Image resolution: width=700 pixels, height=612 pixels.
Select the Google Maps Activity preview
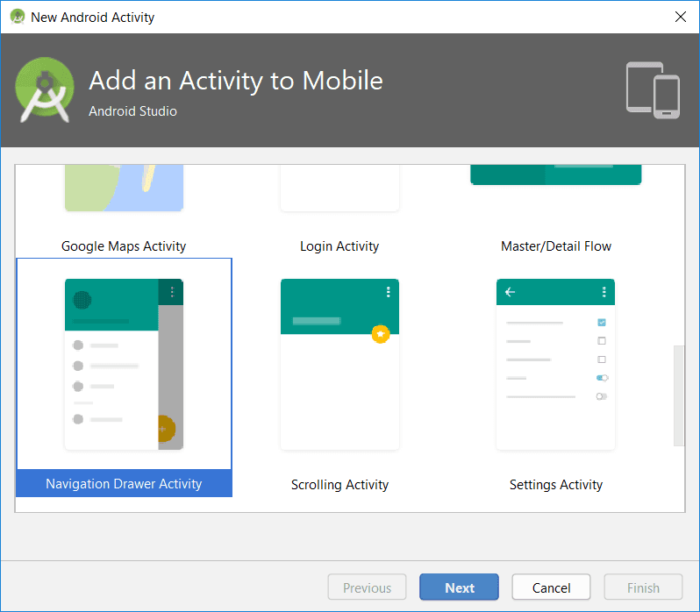click(124, 189)
